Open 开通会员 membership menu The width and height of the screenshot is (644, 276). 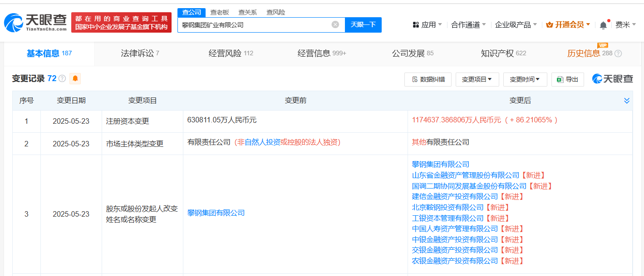pyautogui.click(x=568, y=25)
